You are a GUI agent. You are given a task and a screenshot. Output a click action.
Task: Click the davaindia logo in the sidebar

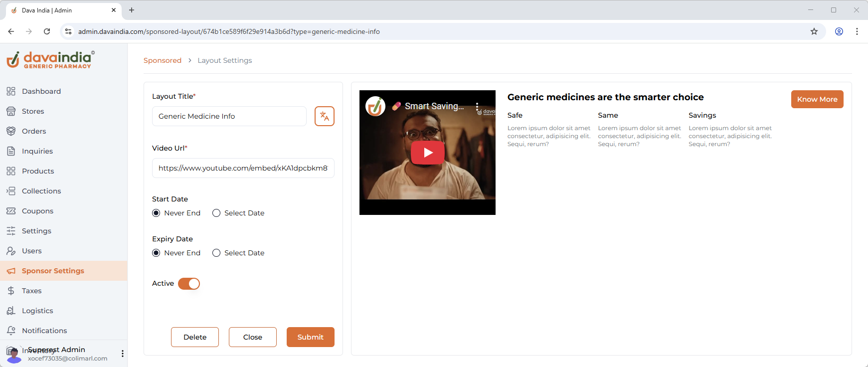[x=50, y=60]
